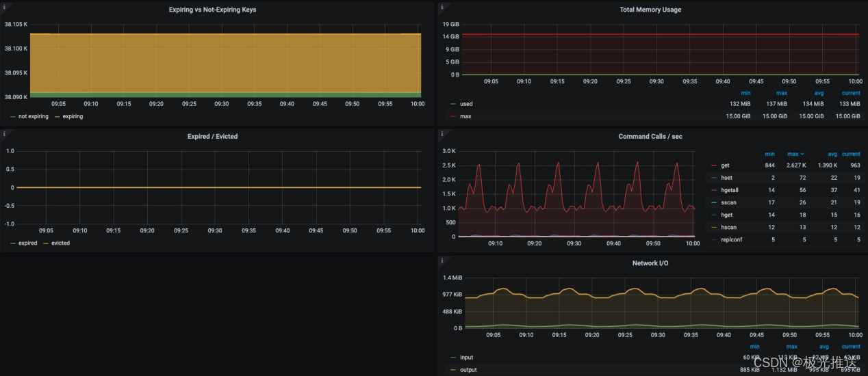868x376 pixels.
Task: Sort Total Memory Usage legend by max header
Action: [x=781, y=93]
